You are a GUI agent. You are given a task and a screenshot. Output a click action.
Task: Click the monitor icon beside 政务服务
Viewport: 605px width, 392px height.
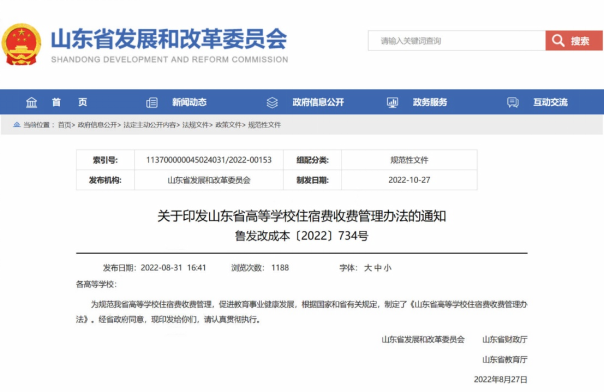392,103
